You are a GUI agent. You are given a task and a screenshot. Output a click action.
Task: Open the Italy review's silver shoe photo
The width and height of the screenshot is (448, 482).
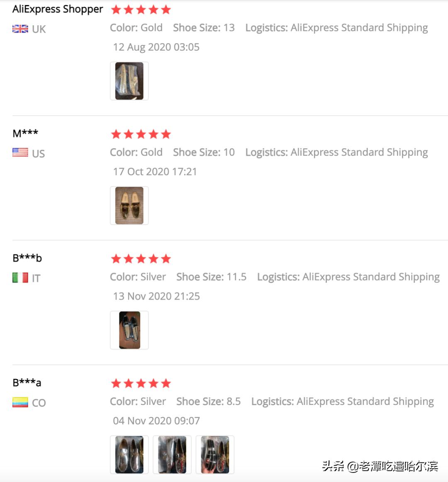pyautogui.click(x=129, y=330)
